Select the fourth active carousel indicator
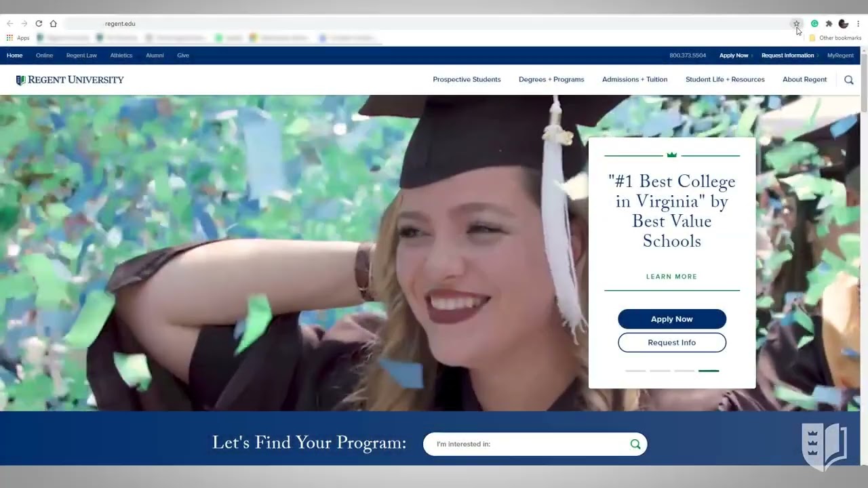Viewport: 868px width, 488px height. coord(709,371)
